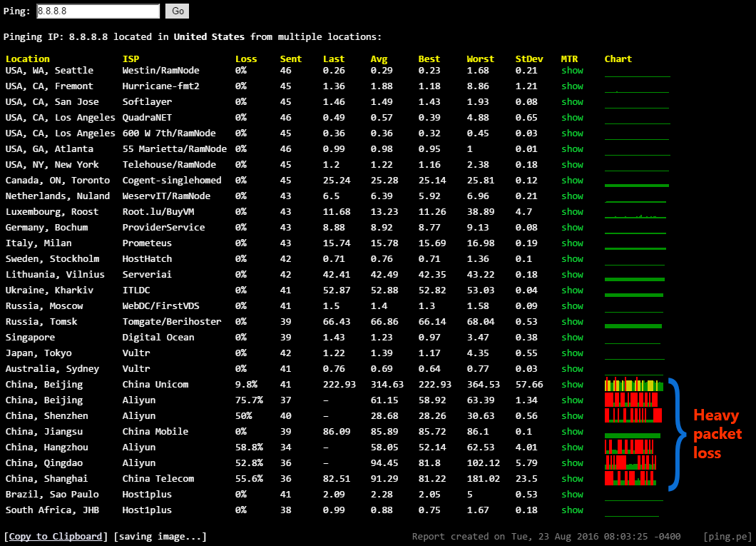756x546 pixels.
Task: Click the Beijing China Unicom latency chart
Action: coord(633,385)
